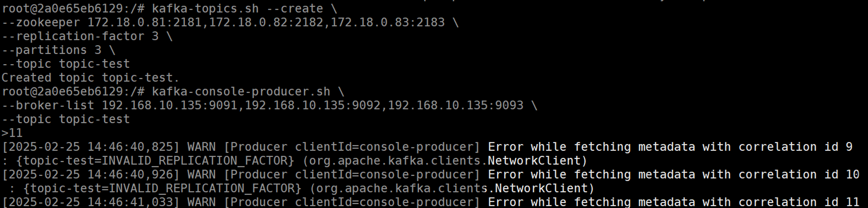Click the 'correlation id 9' text
Image resolution: width=868 pixels, height=208 pixels.
point(795,147)
